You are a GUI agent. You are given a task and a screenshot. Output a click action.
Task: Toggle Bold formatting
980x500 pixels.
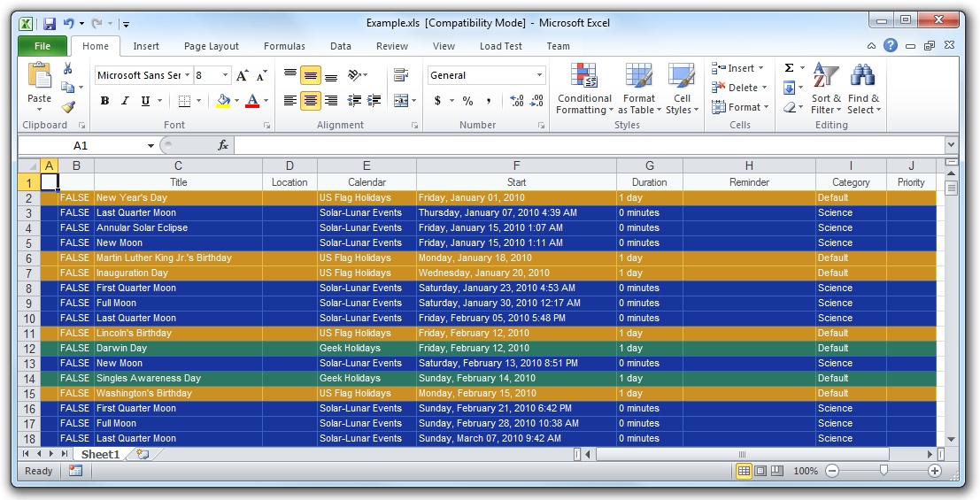point(105,101)
